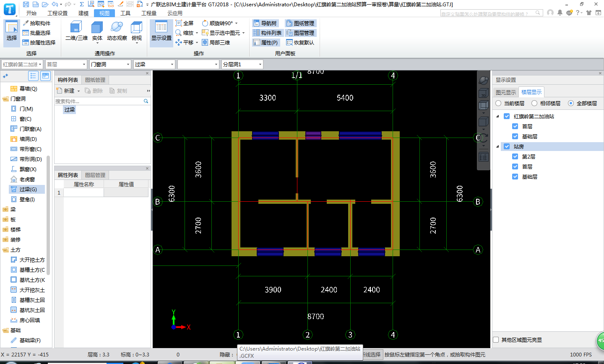Activate the large 选择 select tool
This screenshot has height=364, width=604.
coord(12,33)
